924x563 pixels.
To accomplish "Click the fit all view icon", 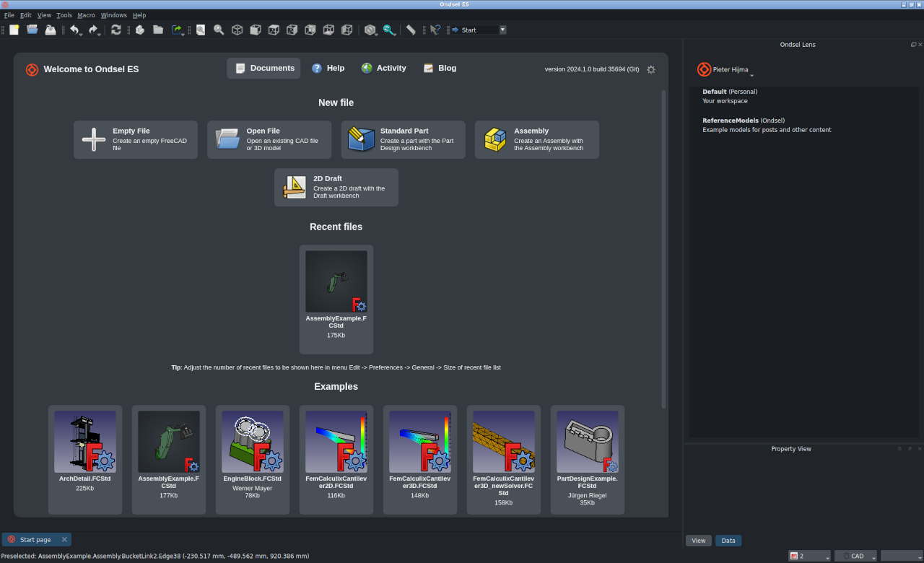I will tap(201, 30).
